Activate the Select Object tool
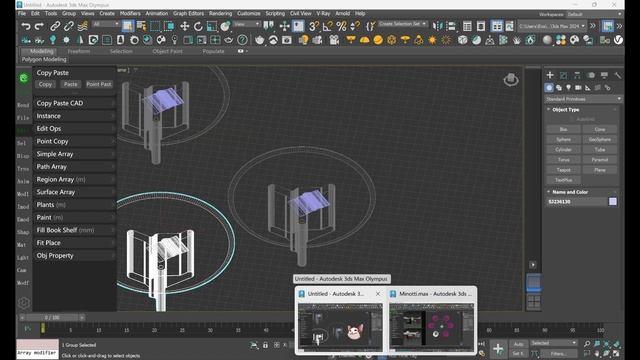Viewport: 640px width, 360px height. click(x=128, y=26)
